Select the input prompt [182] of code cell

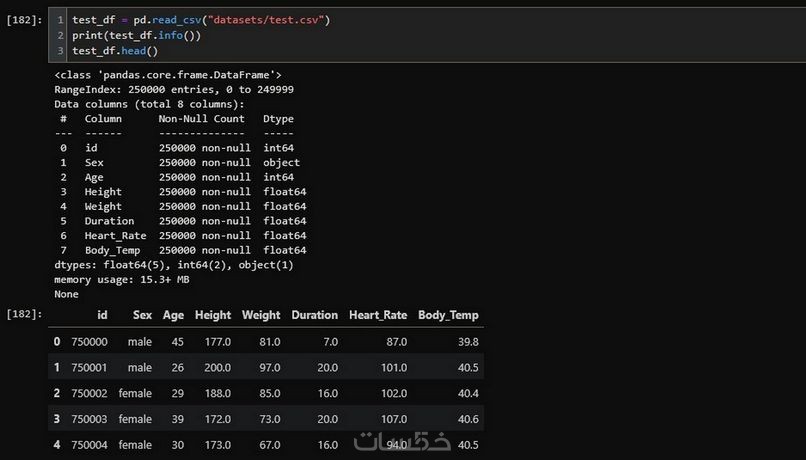click(23, 20)
